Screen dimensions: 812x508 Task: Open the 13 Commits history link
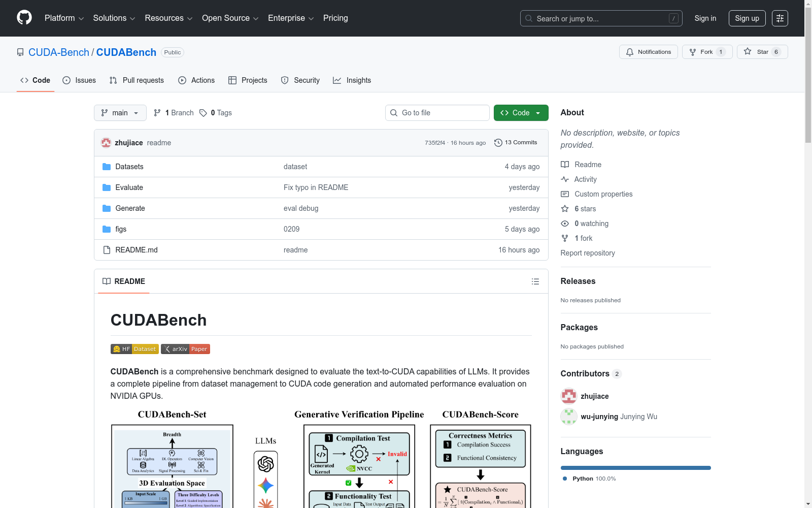click(516, 143)
